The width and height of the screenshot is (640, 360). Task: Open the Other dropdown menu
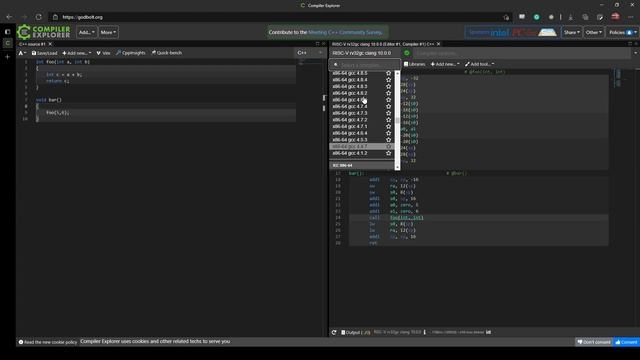coord(593,32)
